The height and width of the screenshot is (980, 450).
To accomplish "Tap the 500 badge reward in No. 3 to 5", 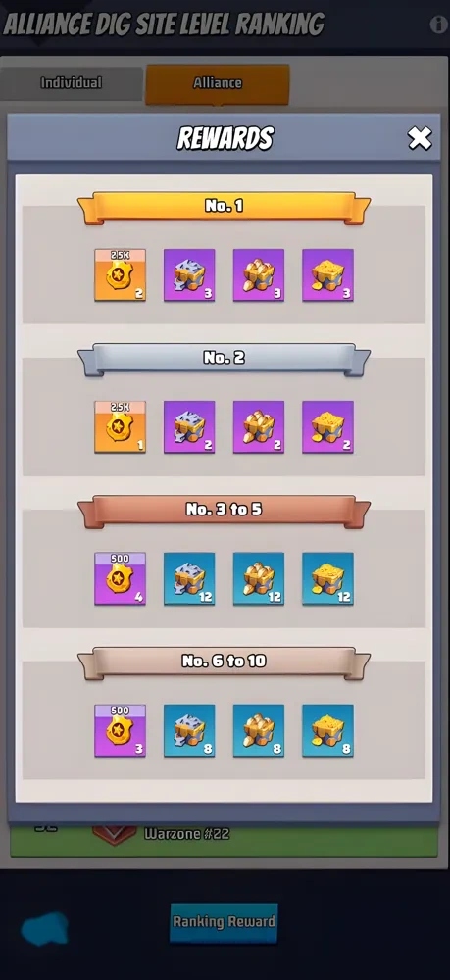I will [x=120, y=579].
